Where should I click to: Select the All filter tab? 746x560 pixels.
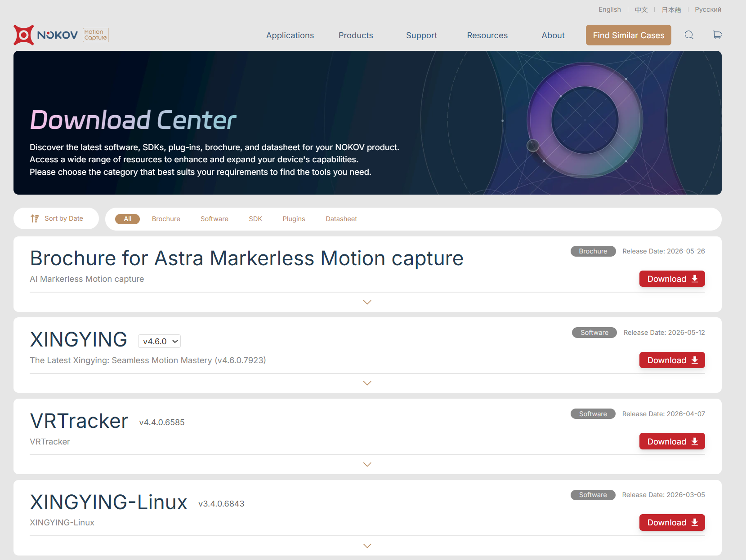(128, 219)
